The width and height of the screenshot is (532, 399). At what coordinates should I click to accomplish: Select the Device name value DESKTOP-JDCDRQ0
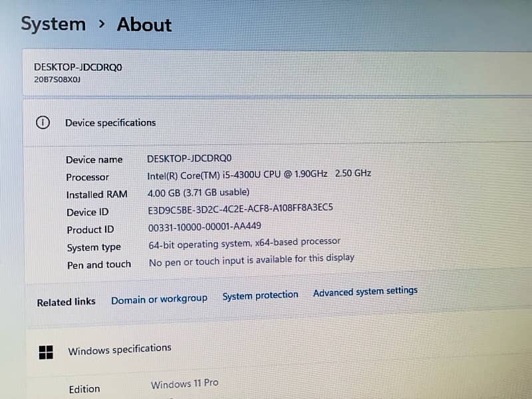190,158
